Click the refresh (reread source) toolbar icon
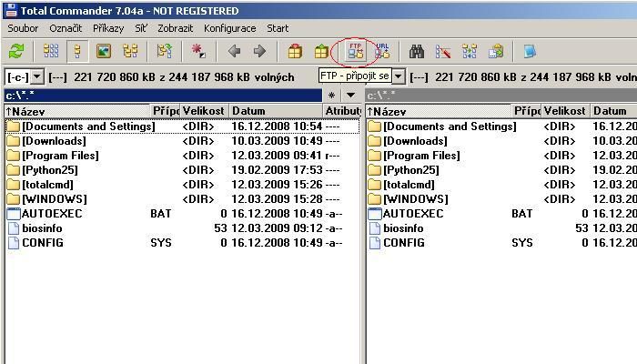The height and width of the screenshot is (364, 637). pos(16,52)
